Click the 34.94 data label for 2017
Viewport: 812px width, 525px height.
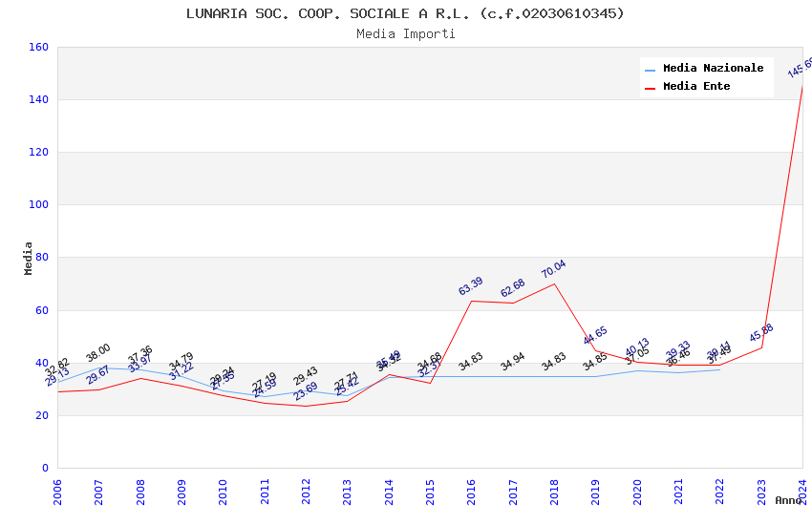[x=513, y=362]
